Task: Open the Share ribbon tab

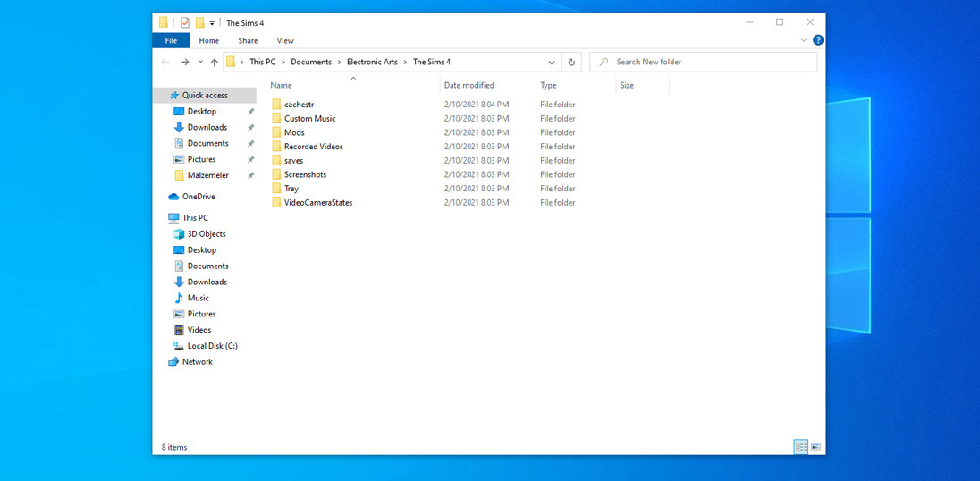Action: coord(248,40)
